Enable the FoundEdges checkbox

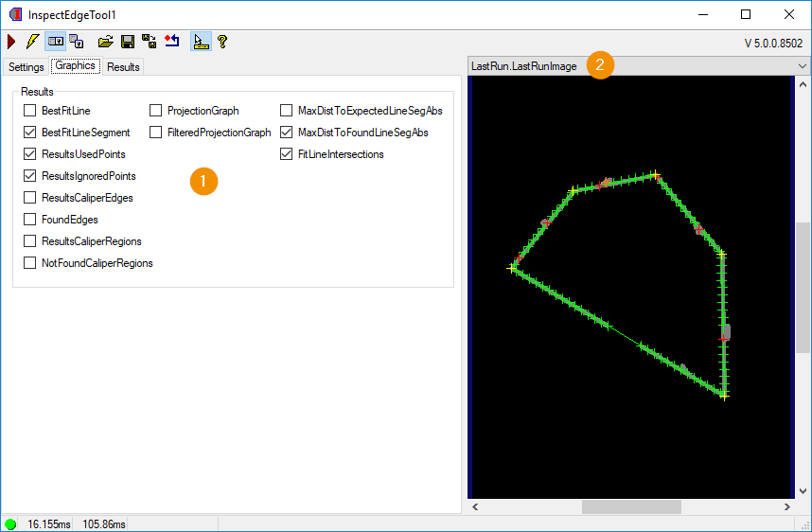pyautogui.click(x=30, y=219)
